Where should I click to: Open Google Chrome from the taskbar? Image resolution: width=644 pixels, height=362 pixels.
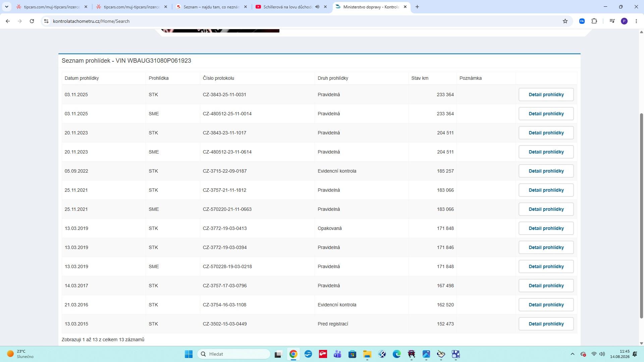click(293, 354)
